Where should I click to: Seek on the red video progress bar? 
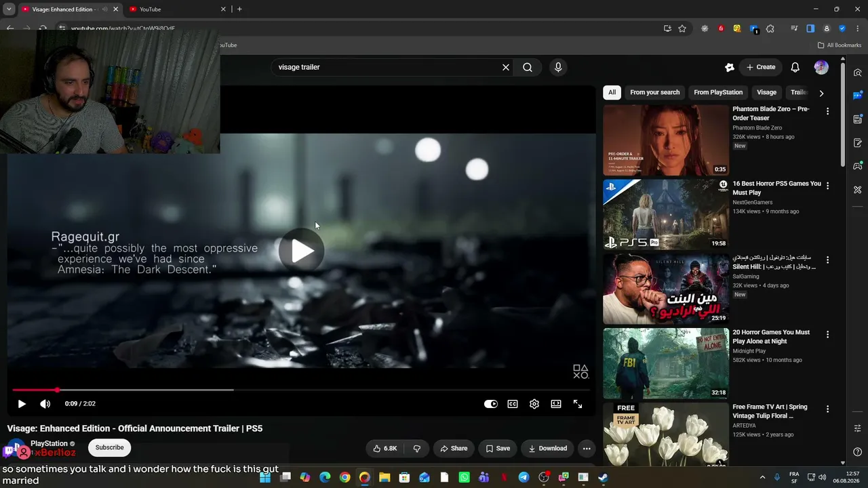(301, 390)
